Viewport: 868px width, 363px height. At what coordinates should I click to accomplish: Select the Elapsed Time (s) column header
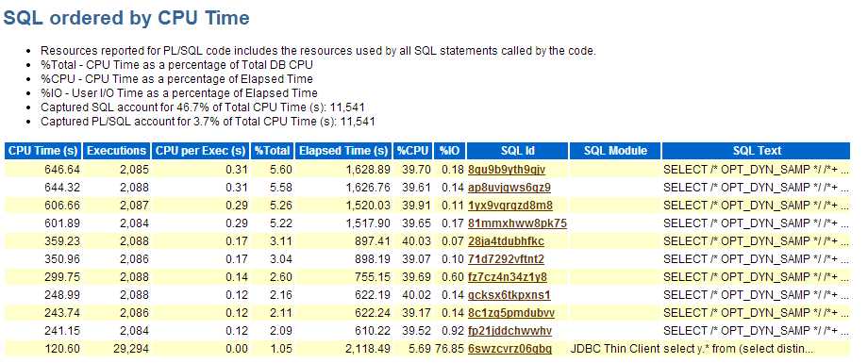(x=342, y=151)
